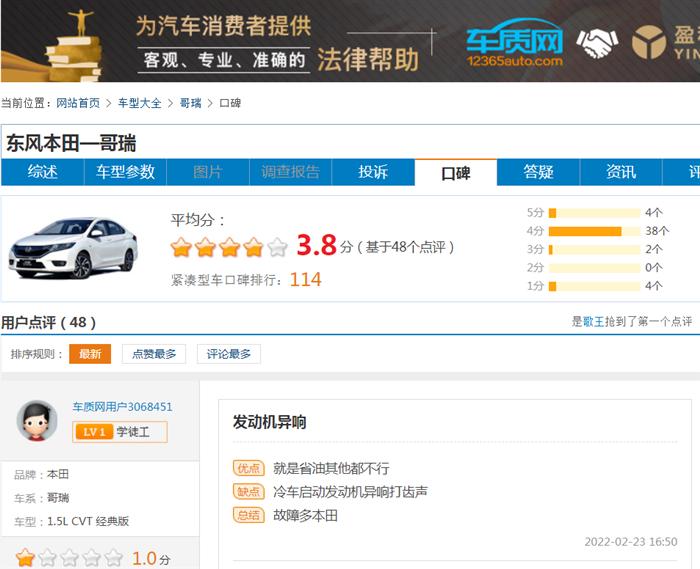Click the 5分 rating bar
The width and height of the screenshot is (700, 569).
pos(594,213)
